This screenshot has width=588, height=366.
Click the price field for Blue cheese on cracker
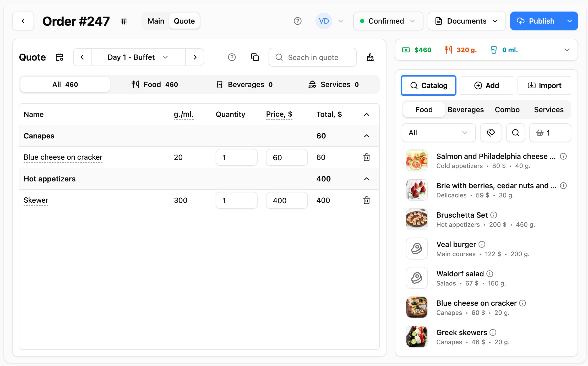tap(287, 157)
